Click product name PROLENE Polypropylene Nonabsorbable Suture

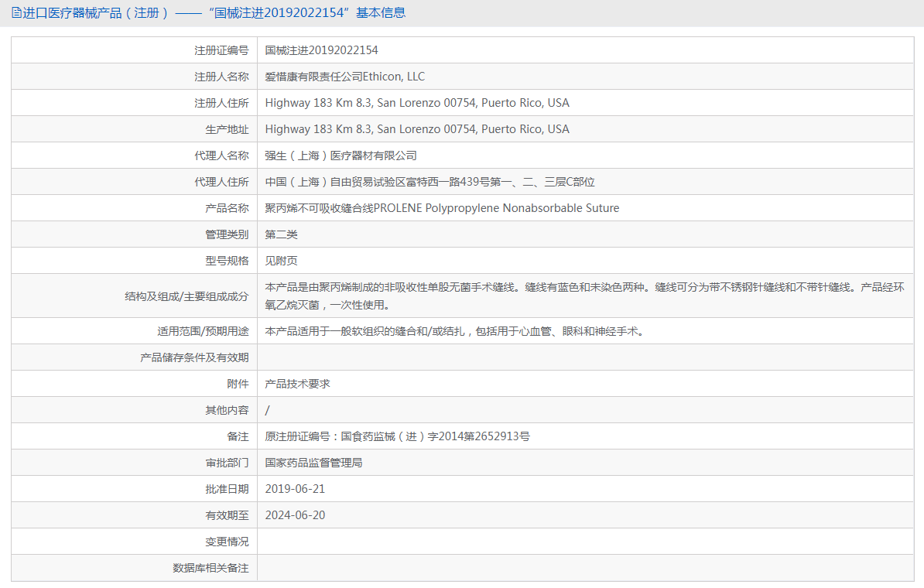tap(442, 208)
